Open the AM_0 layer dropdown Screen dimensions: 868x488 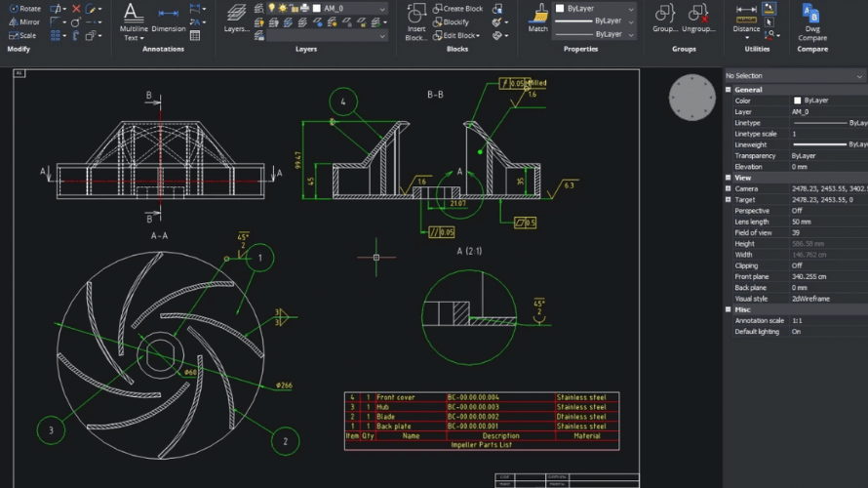click(353, 8)
